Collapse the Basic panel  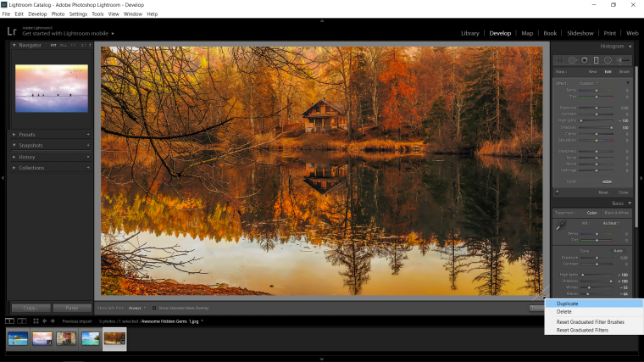click(630, 203)
